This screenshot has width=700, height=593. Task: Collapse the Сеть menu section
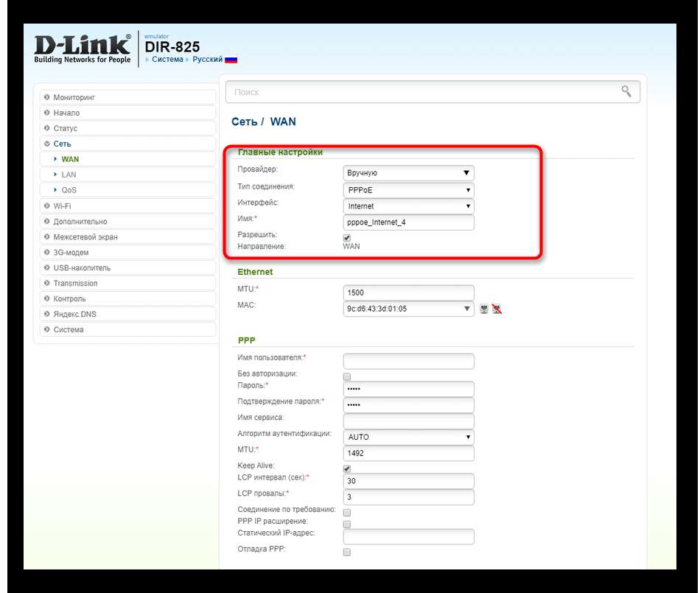pyautogui.click(x=127, y=144)
